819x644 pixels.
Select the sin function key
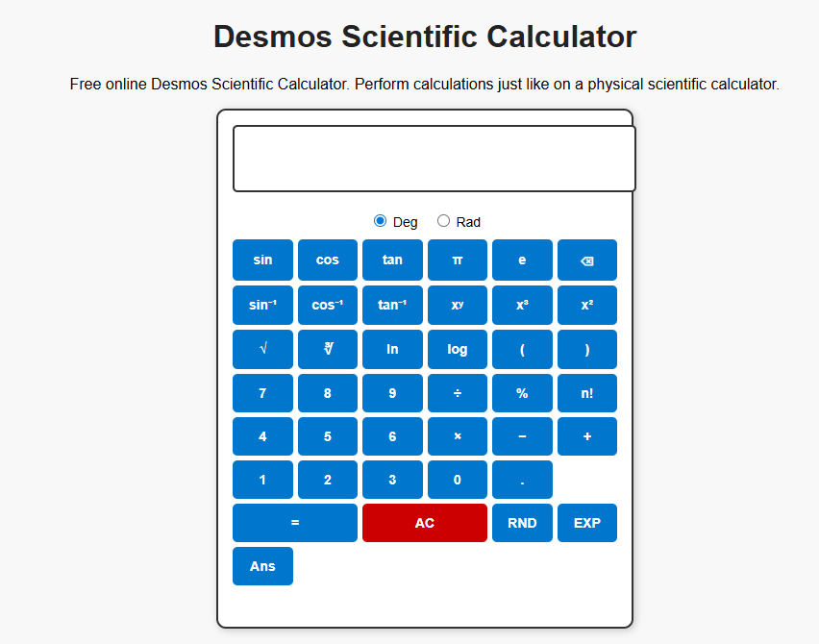point(262,260)
